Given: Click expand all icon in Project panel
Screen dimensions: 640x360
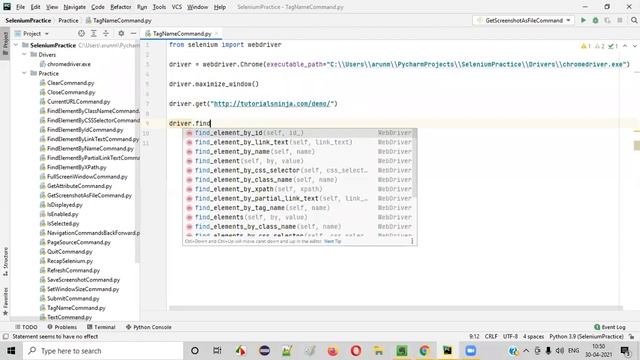Looking at the screenshot, I should click(x=93, y=33).
